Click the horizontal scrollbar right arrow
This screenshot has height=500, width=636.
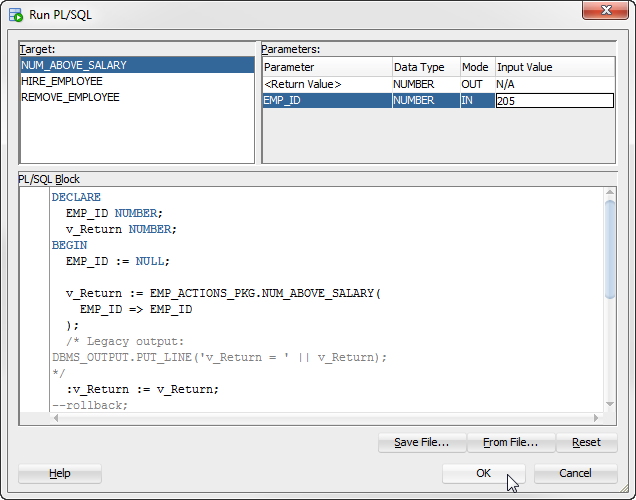coord(596,418)
